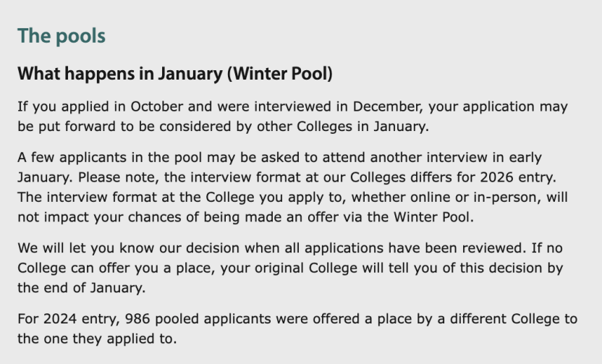The image size is (602, 364).
Task: Click the text "the one they applied to."
Action: [x=97, y=339]
